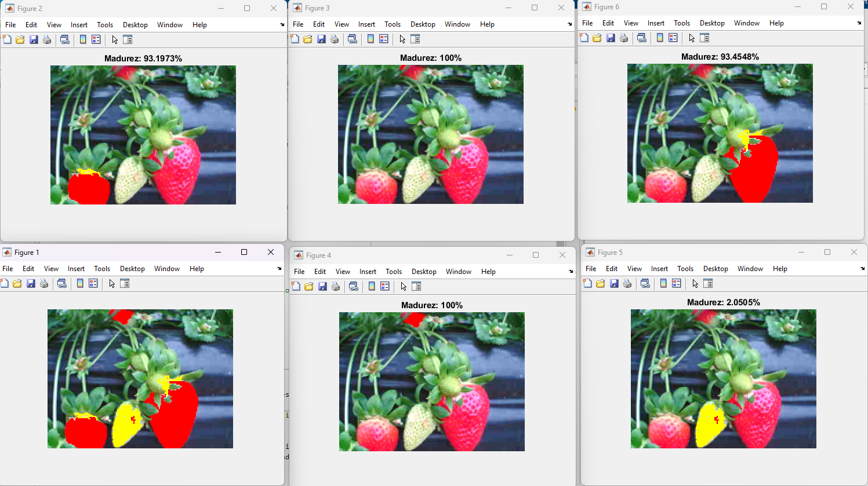868x486 pixels.
Task: Toggle Link Plot in Figure 4
Action: coord(354,286)
